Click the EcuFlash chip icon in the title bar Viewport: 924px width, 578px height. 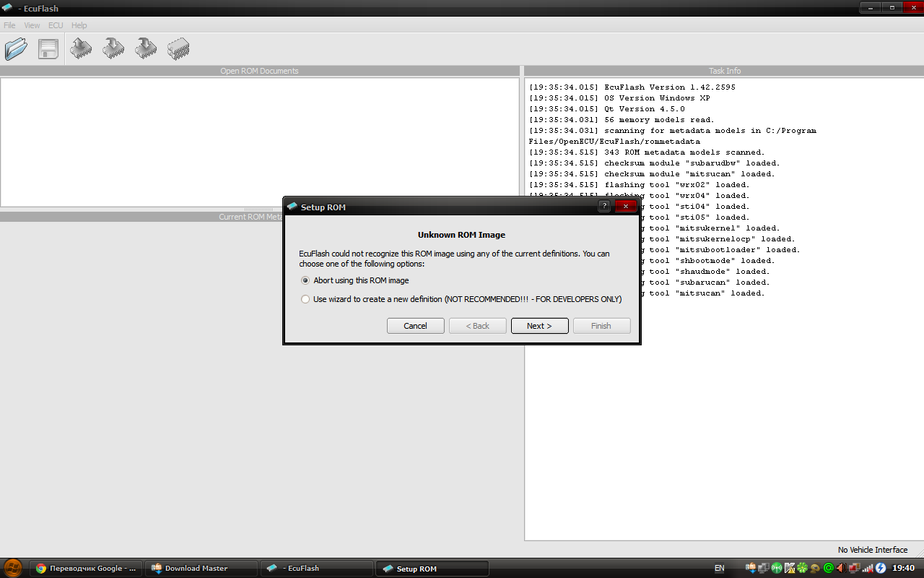pyautogui.click(x=8, y=8)
